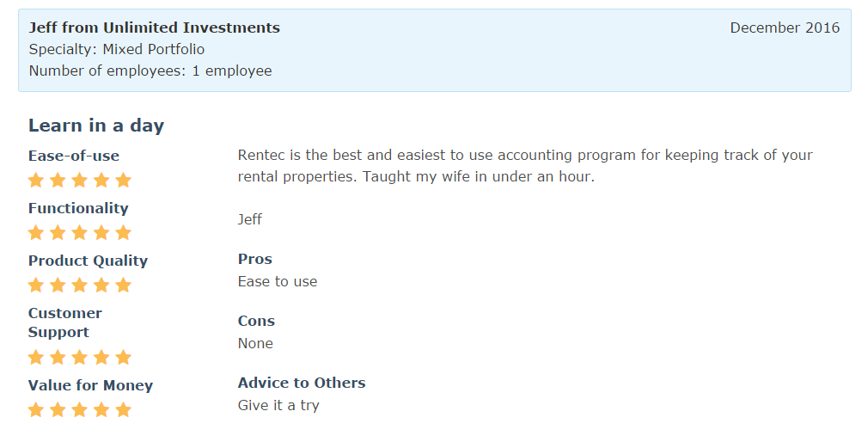The height and width of the screenshot is (442, 868).
Task: Click the fifth star under Ease-of-use
Action: click(x=123, y=180)
